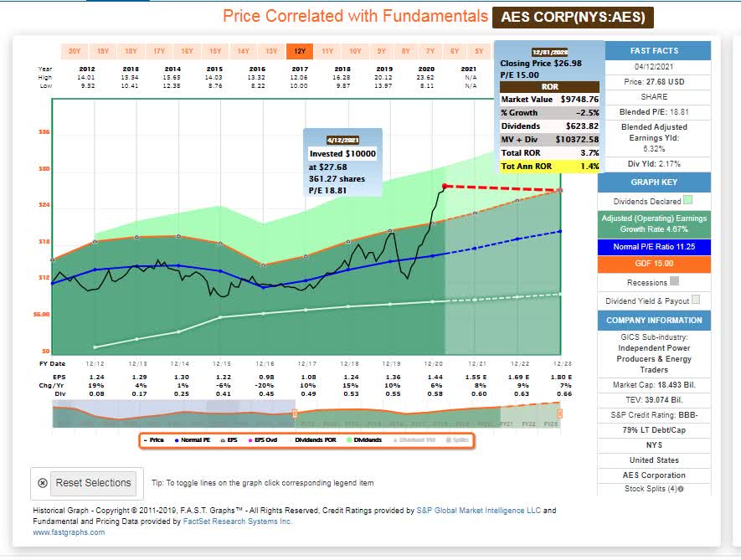Click the yellow Tot Ann ROR row
The width and height of the screenshot is (741, 560).
click(549, 167)
